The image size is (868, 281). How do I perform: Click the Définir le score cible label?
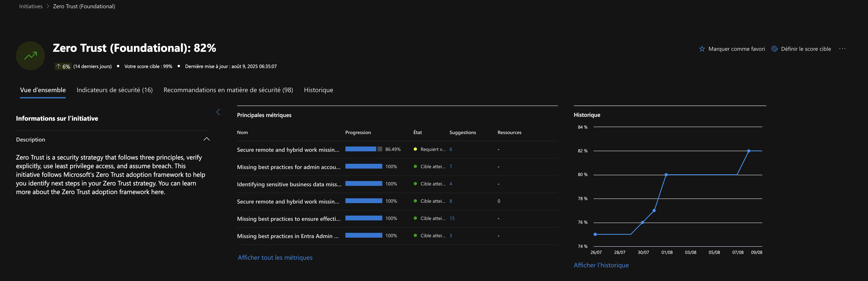806,49
